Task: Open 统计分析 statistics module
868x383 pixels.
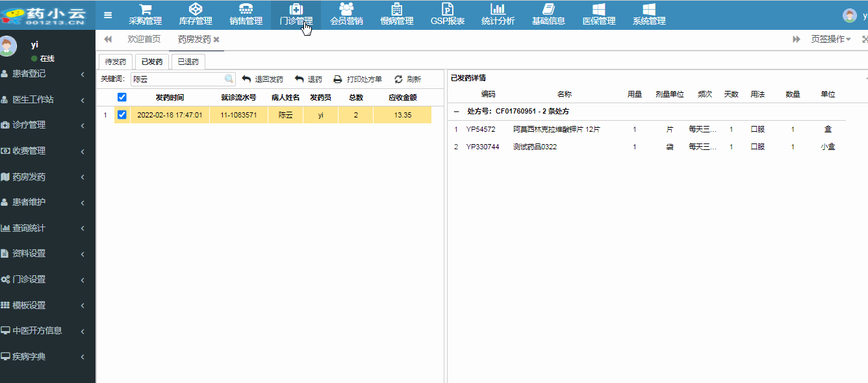Action: point(498,14)
